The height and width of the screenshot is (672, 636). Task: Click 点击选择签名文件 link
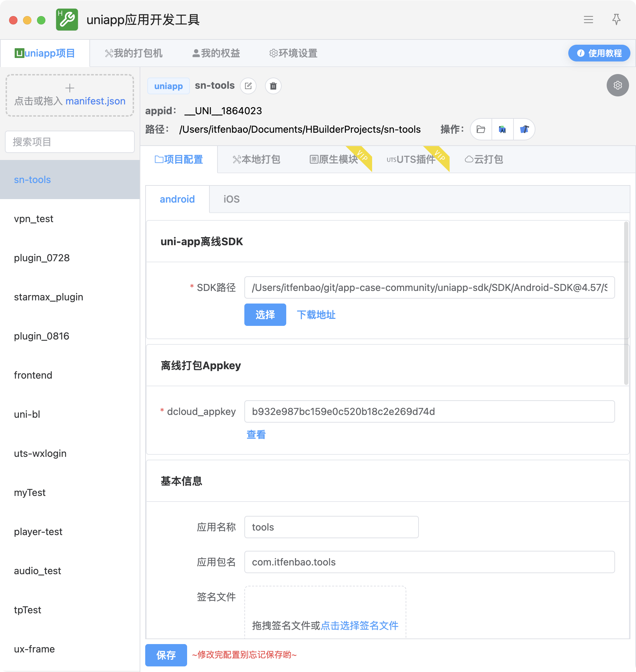click(x=360, y=626)
